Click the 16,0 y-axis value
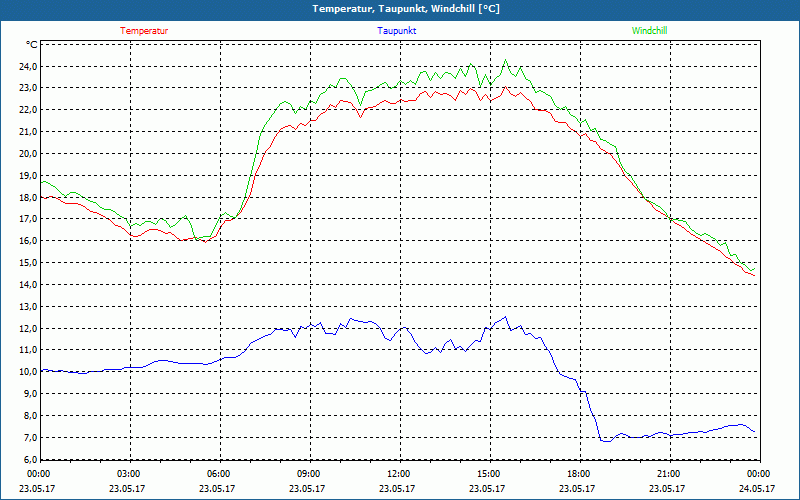Screen dimensions: 800x500 (26, 241)
